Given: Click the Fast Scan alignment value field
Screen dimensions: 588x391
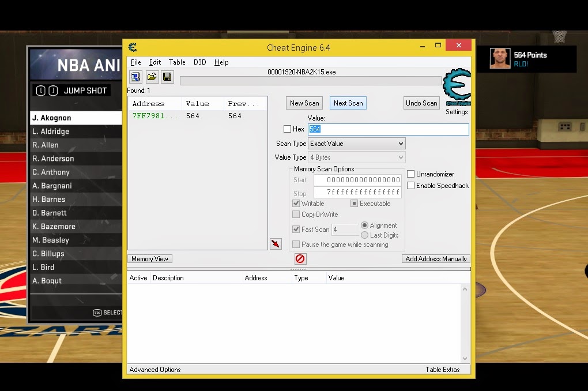Looking at the screenshot, I should click(x=345, y=230).
